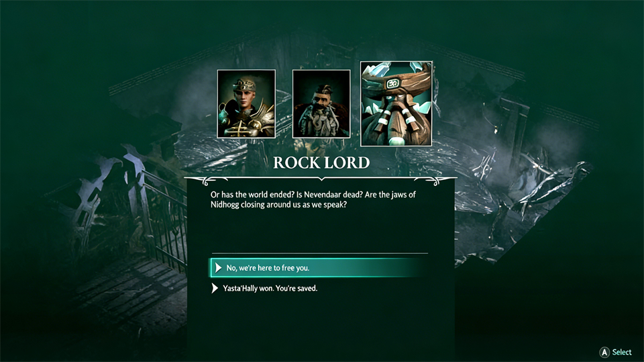Click the rune emblem on Rock Lord's helmet

tap(392, 84)
